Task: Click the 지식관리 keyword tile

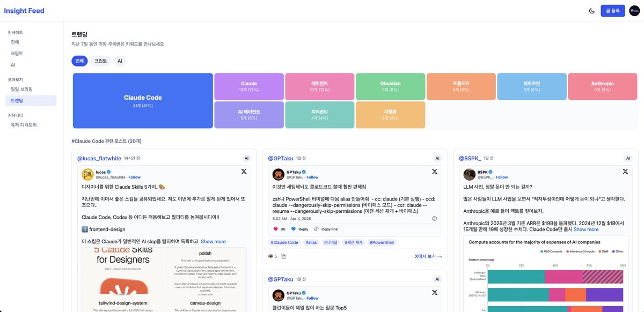Action: [x=319, y=115]
